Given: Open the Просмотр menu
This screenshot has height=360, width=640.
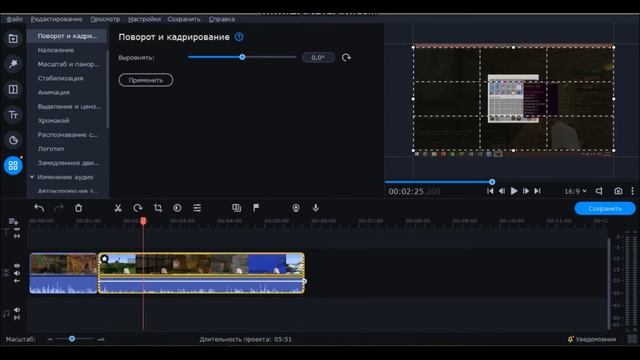Looking at the screenshot, I should [105, 19].
